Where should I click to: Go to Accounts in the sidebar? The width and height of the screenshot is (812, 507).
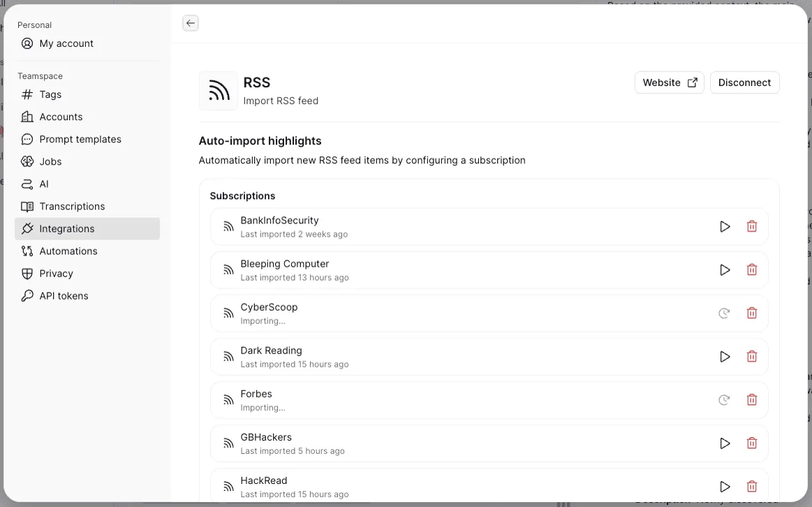pos(87,117)
